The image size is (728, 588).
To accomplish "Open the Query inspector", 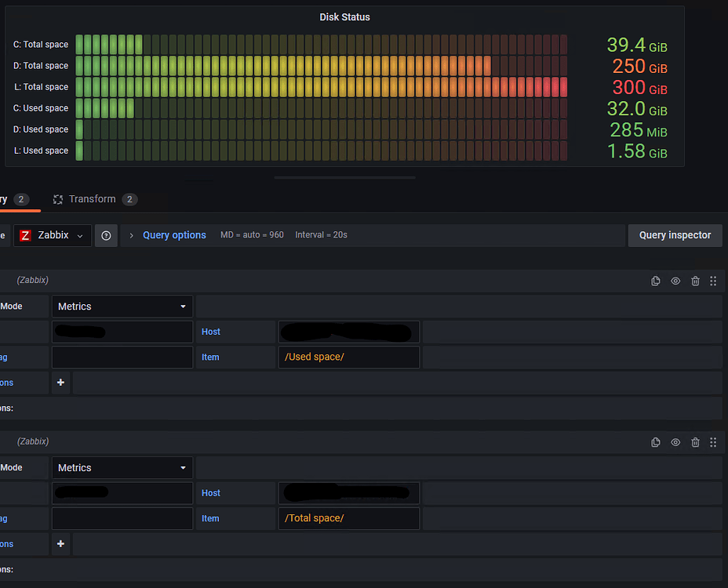I will tap(675, 235).
